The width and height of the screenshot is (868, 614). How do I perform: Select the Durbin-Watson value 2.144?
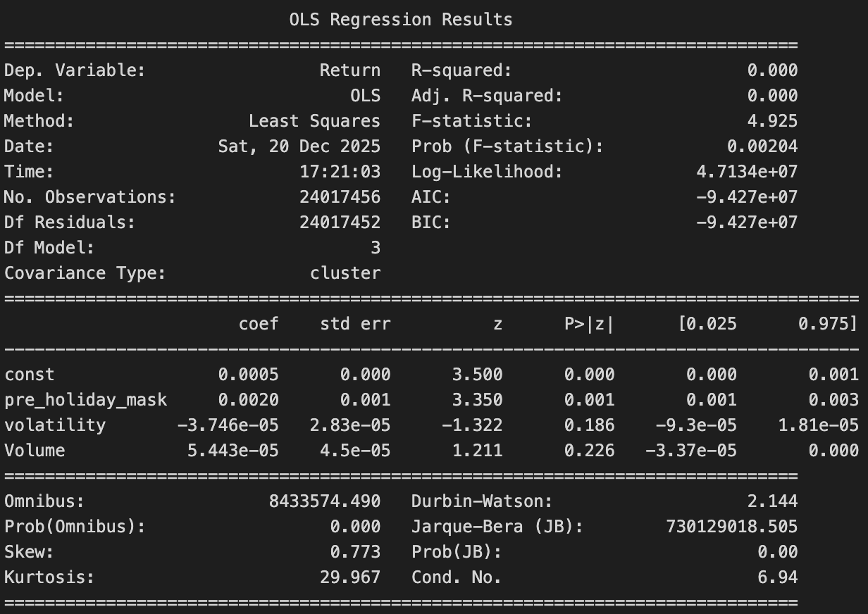(772, 501)
